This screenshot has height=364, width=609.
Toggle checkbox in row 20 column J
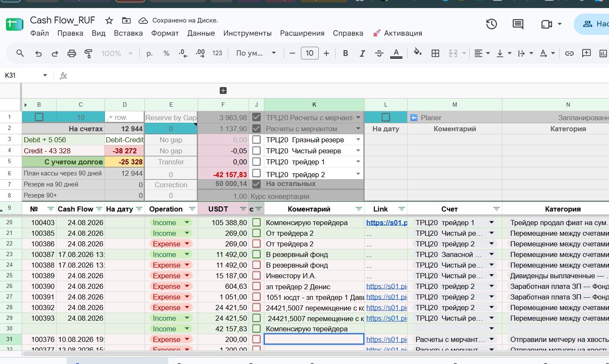coord(256,222)
